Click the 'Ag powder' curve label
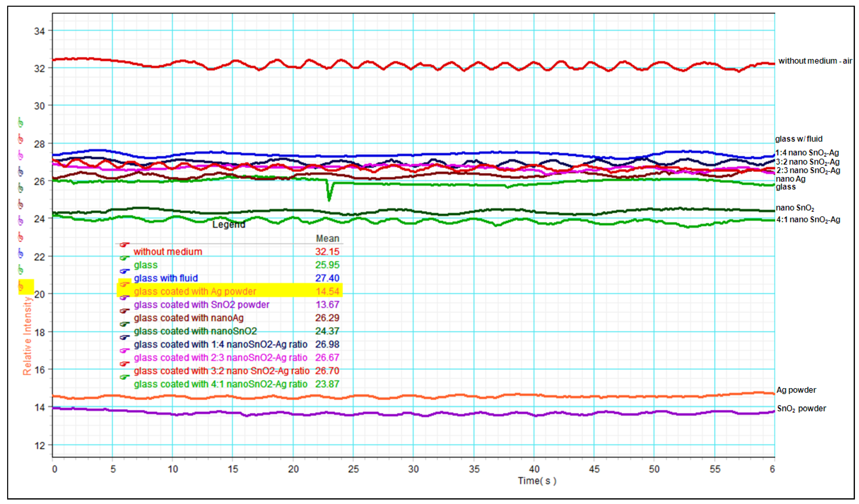This screenshot has width=859, height=504. tap(796, 390)
